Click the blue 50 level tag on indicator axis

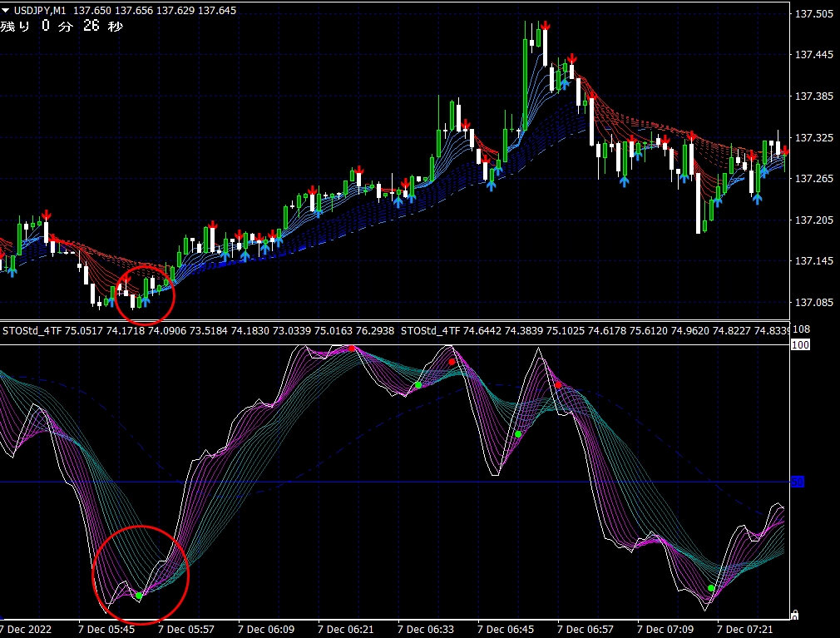[x=797, y=482]
